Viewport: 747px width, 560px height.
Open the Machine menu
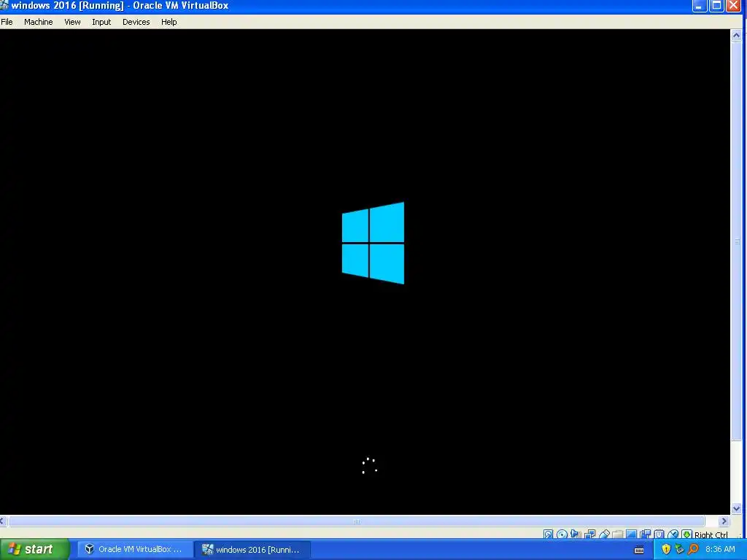click(38, 22)
